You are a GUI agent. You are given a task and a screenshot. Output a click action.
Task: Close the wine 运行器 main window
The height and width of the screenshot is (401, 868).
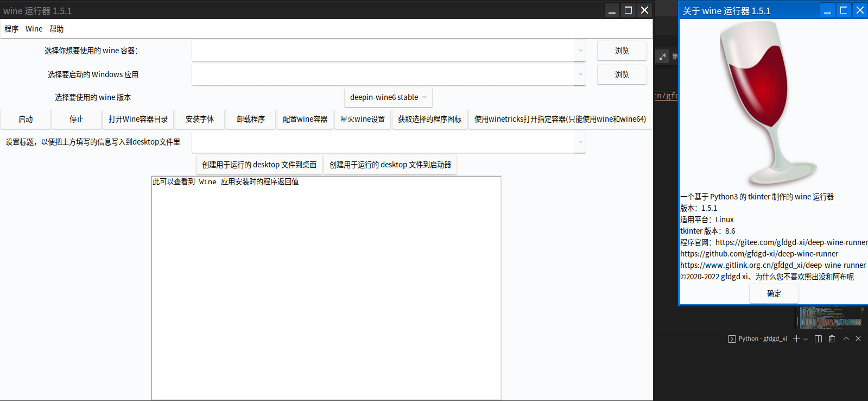[x=644, y=10]
